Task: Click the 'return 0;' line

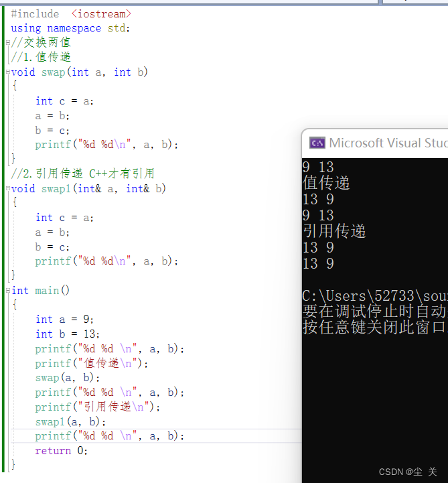Action: click(61, 451)
